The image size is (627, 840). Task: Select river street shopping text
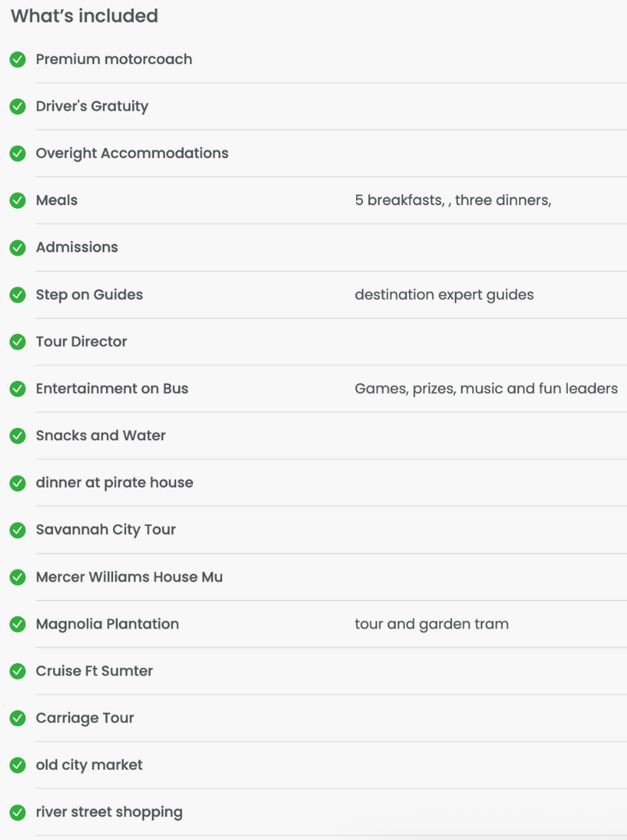(109, 812)
